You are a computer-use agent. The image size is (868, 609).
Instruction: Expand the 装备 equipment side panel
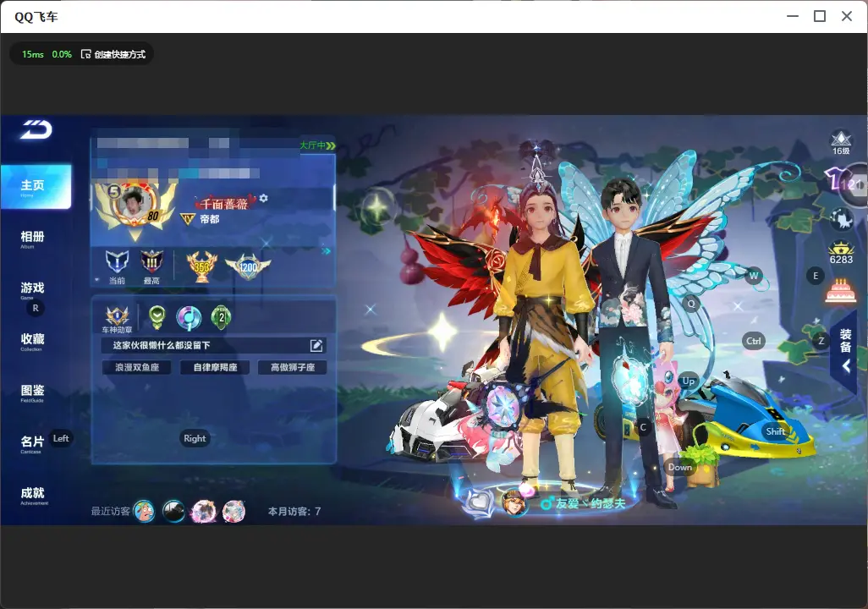[845, 351]
